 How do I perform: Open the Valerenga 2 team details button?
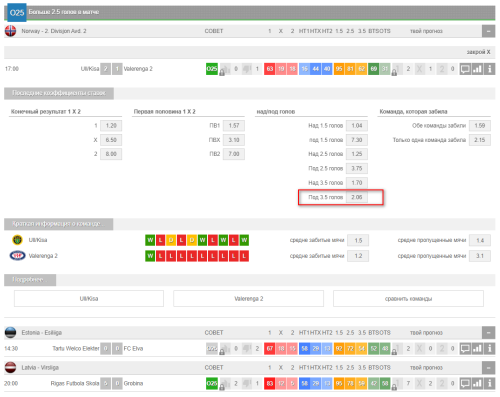pyautogui.click(x=249, y=299)
